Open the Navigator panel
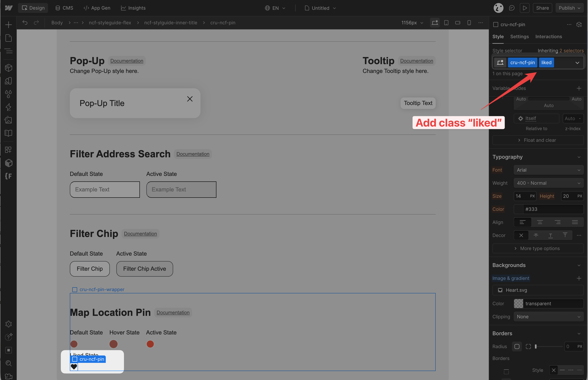The width and height of the screenshot is (588, 380). coord(8,51)
